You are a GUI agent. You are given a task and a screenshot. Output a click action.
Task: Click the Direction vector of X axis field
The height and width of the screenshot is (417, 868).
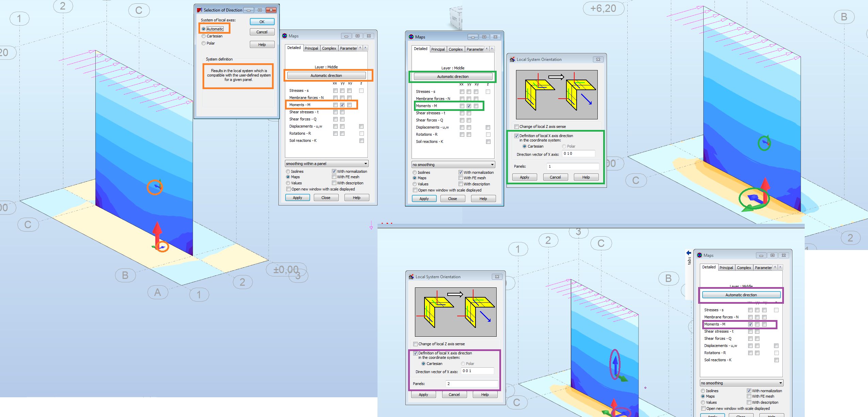tap(578, 154)
